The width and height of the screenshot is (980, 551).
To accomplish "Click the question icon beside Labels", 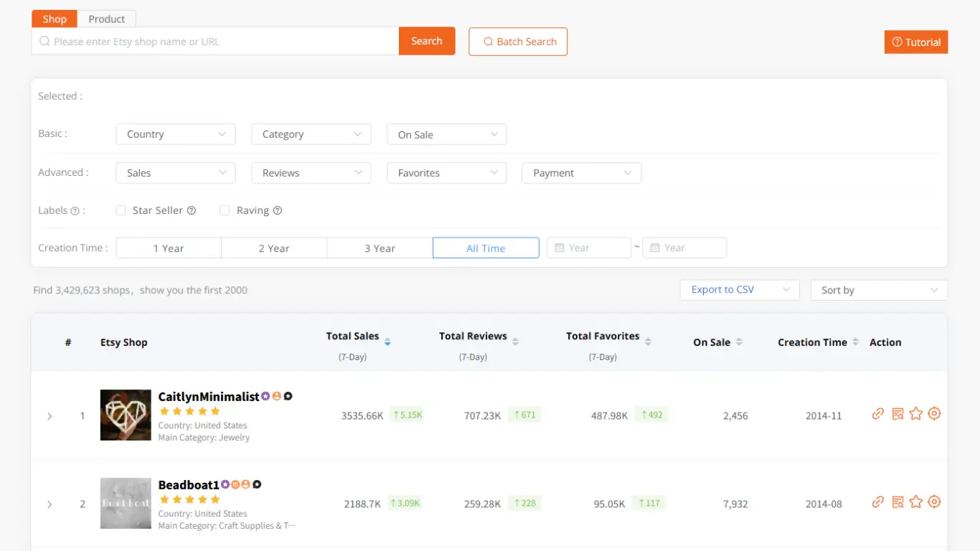I will click(x=75, y=211).
